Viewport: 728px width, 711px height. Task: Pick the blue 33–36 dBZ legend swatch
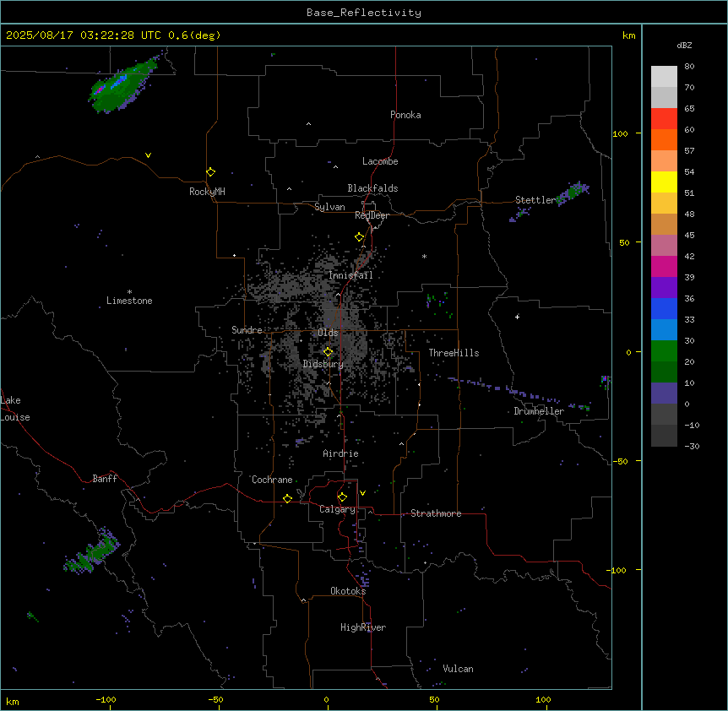point(664,308)
